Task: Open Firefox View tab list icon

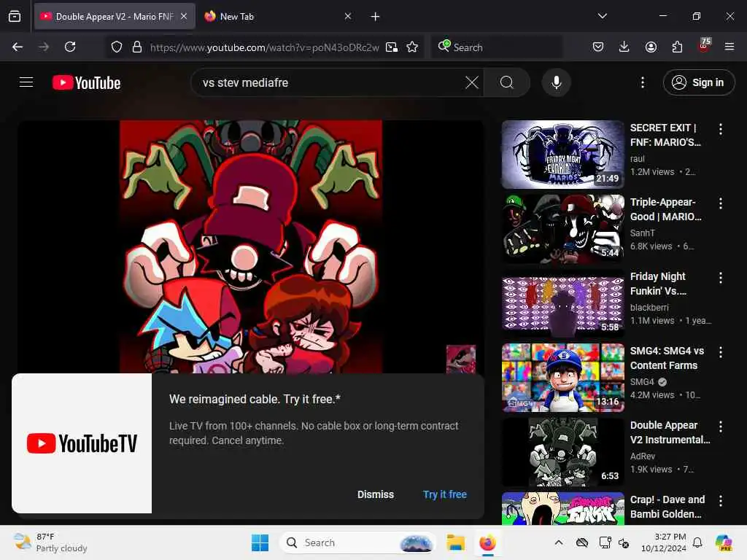Action: pos(15,16)
